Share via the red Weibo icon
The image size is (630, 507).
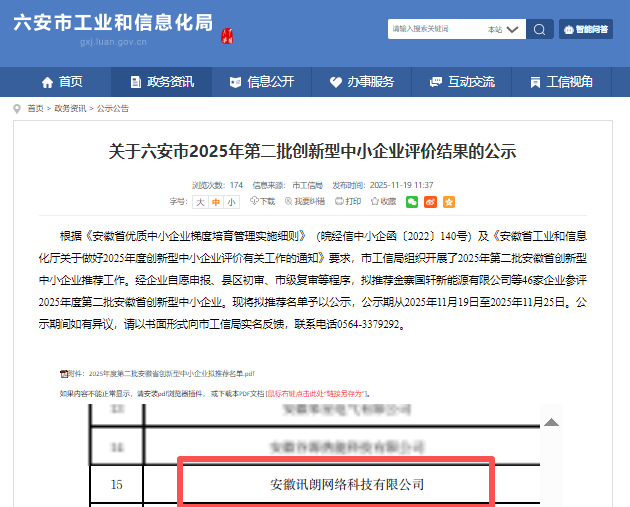click(x=429, y=202)
